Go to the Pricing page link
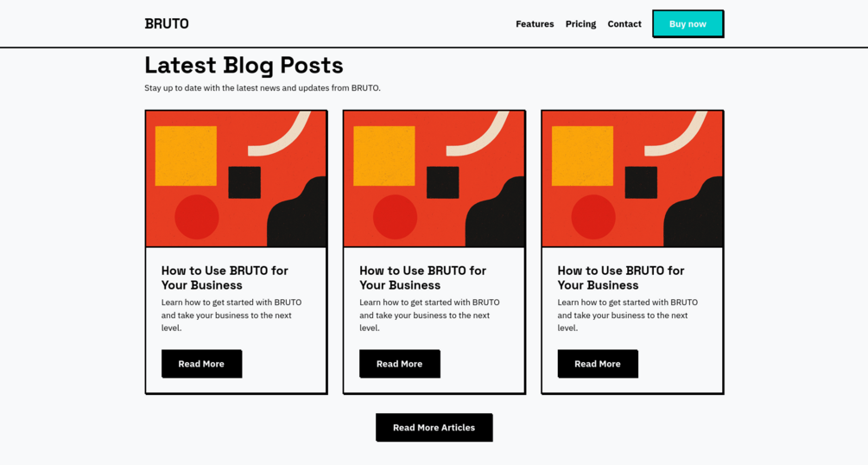The height and width of the screenshot is (465, 868). click(580, 24)
